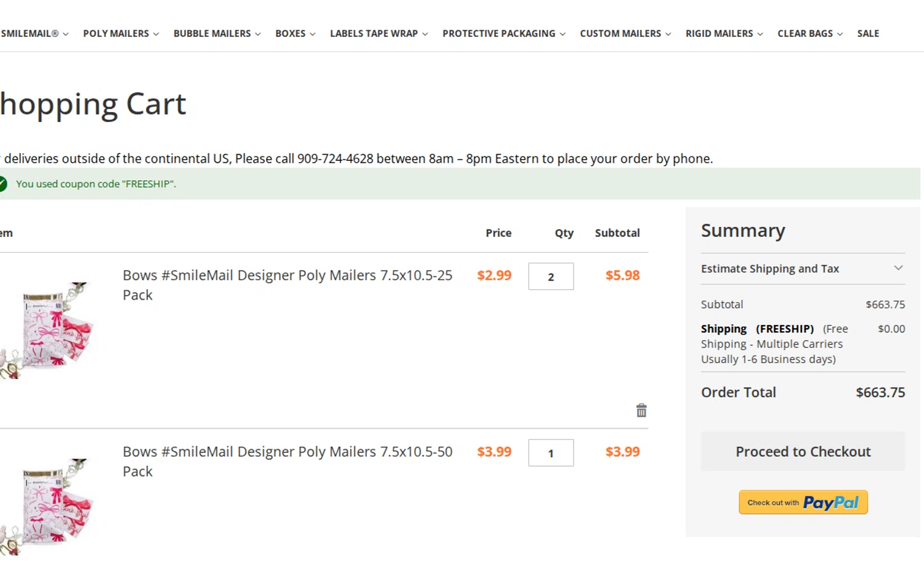
Task: Check out with the PayPal button
Action: pyautogui.click(x=803, y=502)
